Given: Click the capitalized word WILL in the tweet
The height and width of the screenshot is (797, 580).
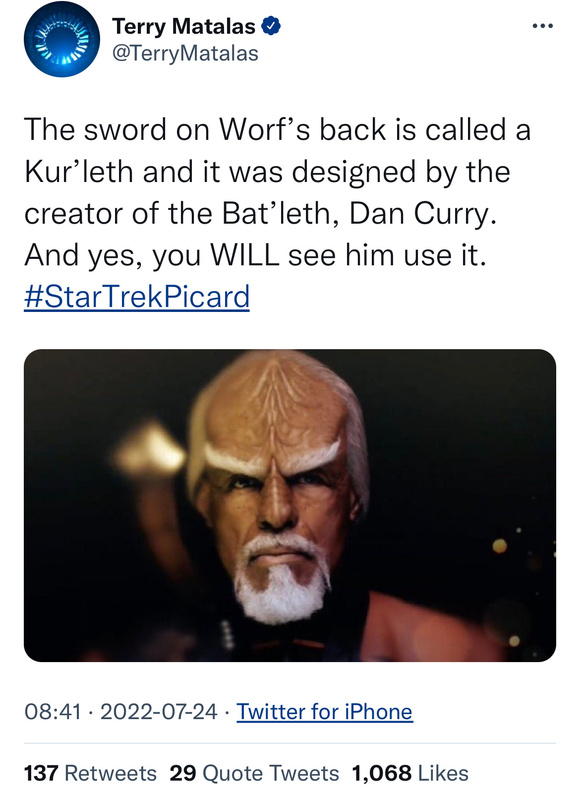Looking at the screenshot, I should 245,255.
